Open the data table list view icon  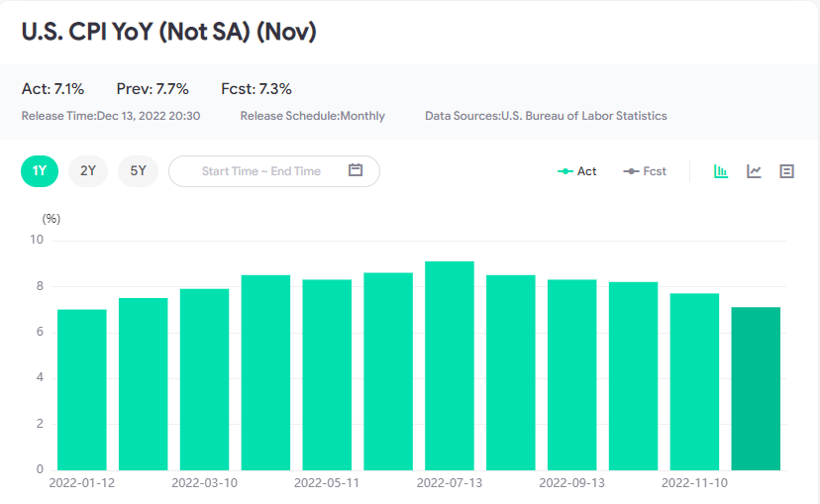click(787, 171)
